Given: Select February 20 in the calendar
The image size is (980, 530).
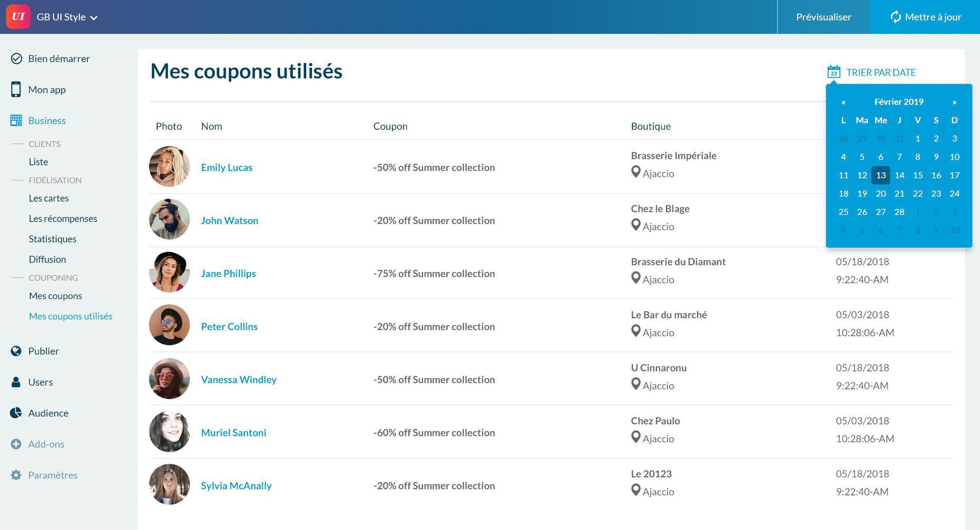Looking at the screenshot, I should click(881, 193).
